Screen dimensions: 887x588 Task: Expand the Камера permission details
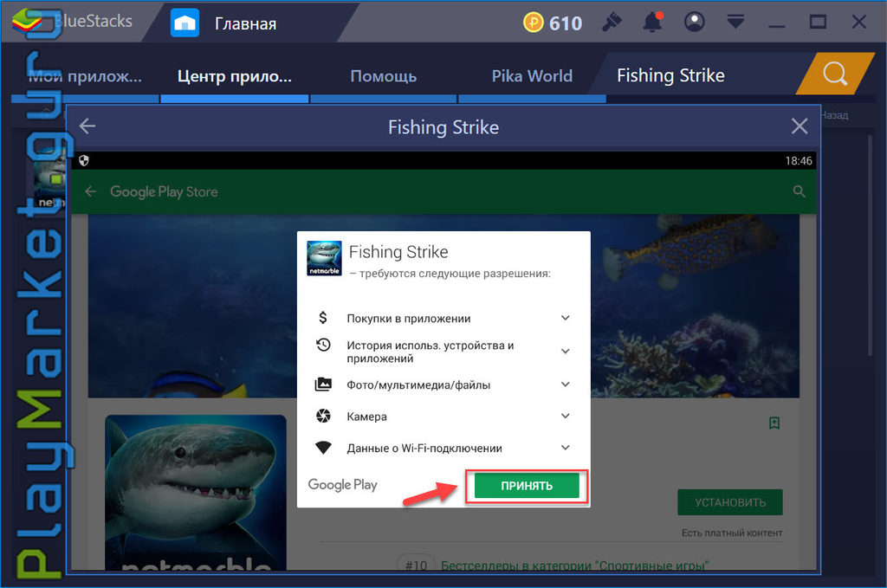565,417
